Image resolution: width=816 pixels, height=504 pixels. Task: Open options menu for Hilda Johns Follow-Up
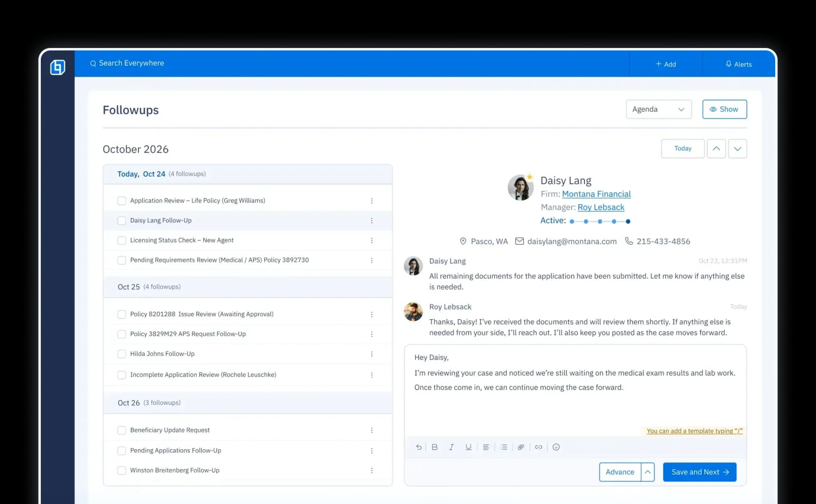(372, 354)
